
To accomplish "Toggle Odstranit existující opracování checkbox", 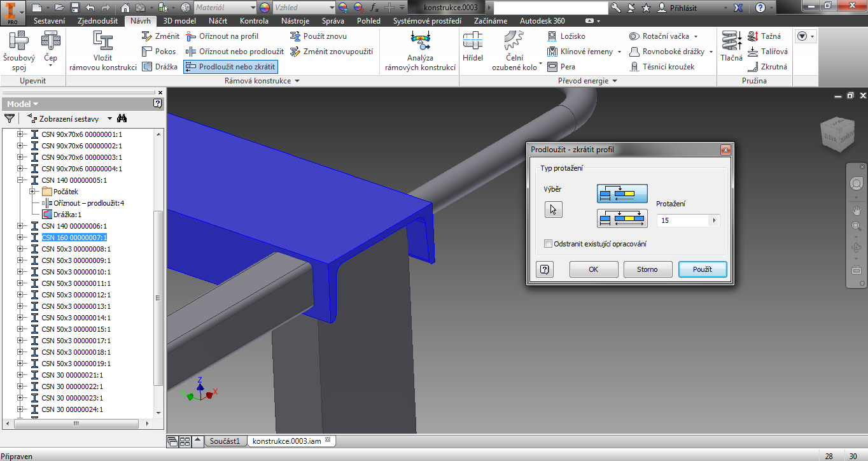I will coord(549,244).
